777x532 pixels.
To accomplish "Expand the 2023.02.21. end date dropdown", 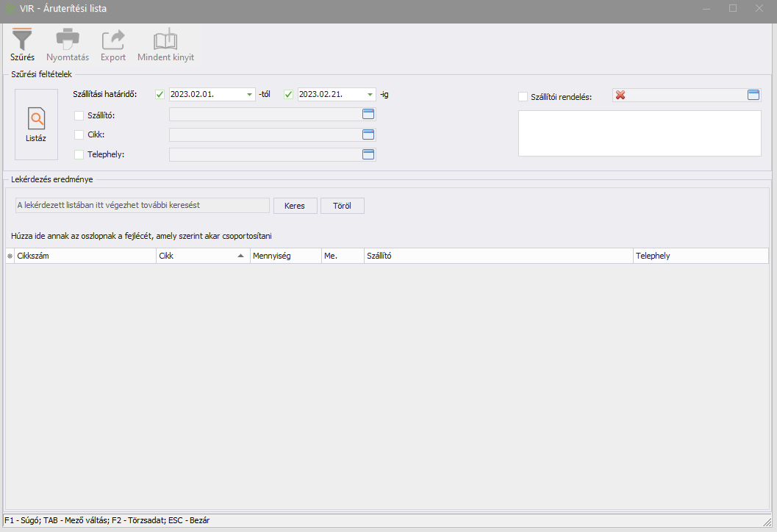I will pyautogui.click(x=370, y=95).
